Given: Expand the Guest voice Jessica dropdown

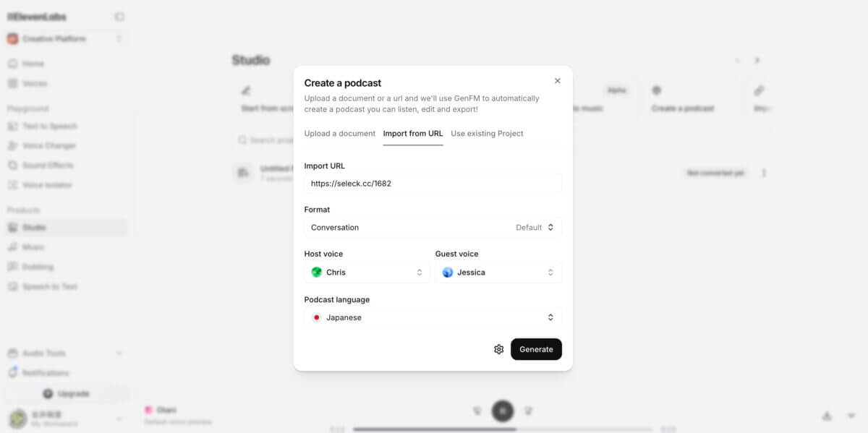Looking at the screenshot, I should pyautogui.click(x=498, y=273).
